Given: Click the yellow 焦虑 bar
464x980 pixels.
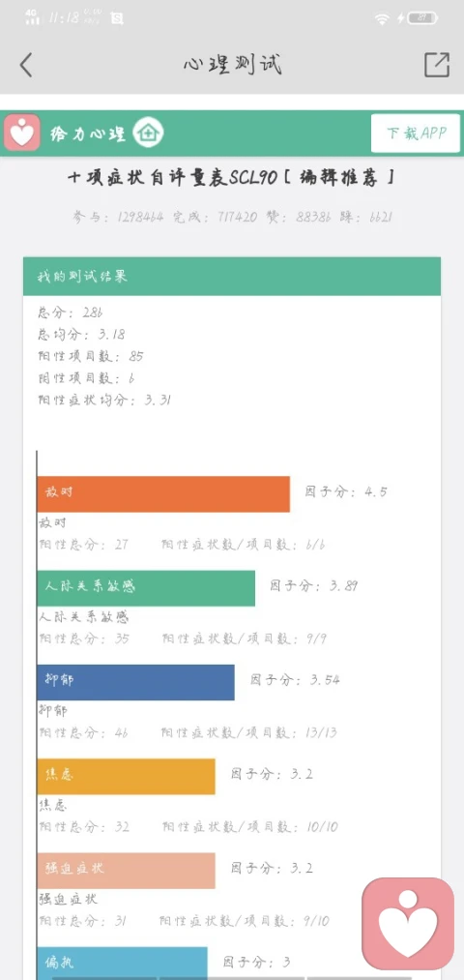Looking at the screenshot, I should (x=126, y=776).
